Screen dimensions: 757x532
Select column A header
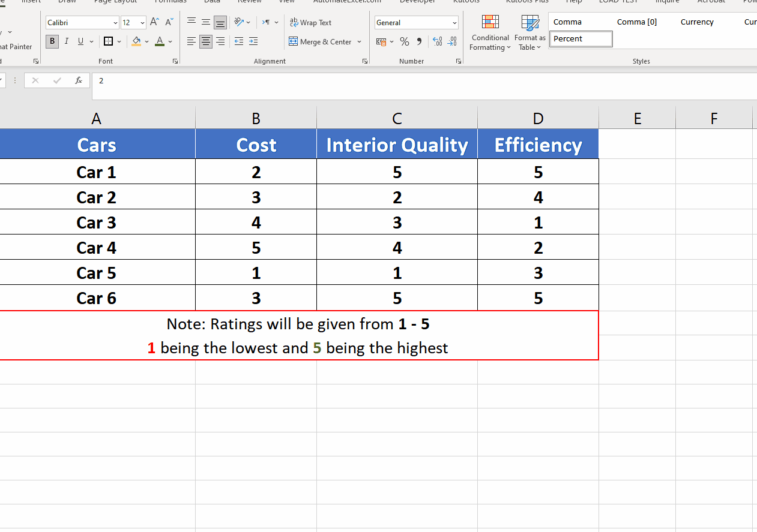[x=96, y=118]
